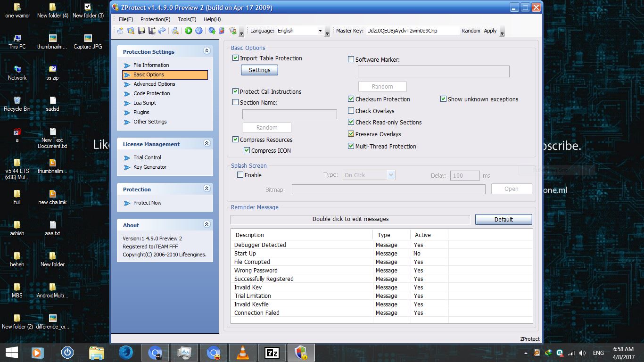Toggle Multi-Thread Protection checkbox
This screenshot has height=362, width=644.
pos(351,146)
